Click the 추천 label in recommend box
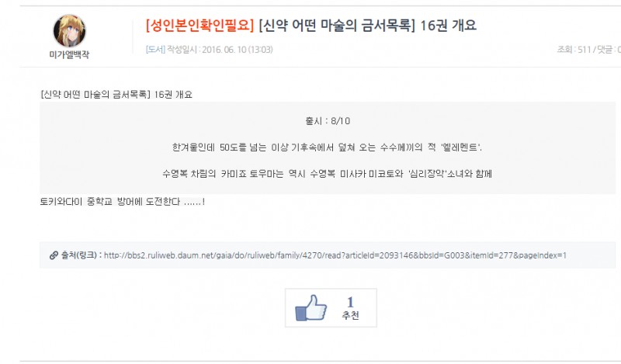The height and width of the screenshot is (364, 621). pos(351,315)
